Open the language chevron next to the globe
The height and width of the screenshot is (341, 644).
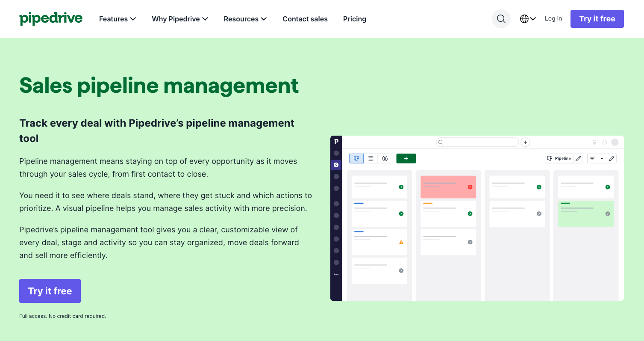[533, 19]
